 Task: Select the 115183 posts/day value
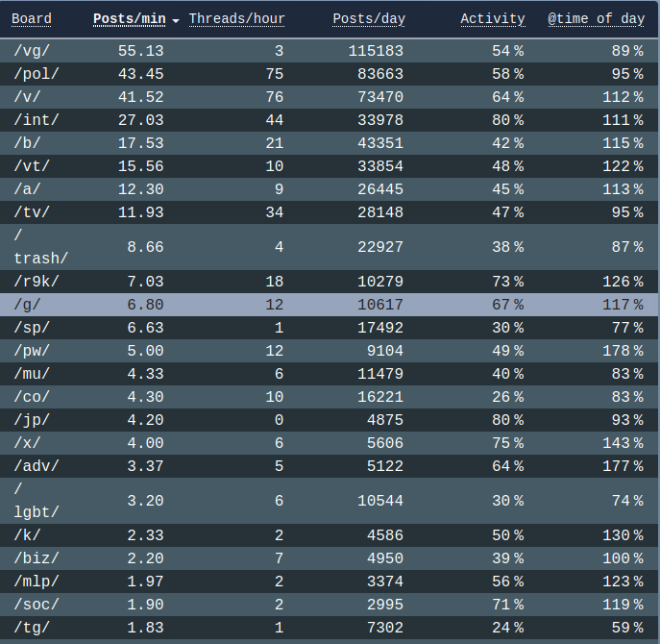coord(376,51)
